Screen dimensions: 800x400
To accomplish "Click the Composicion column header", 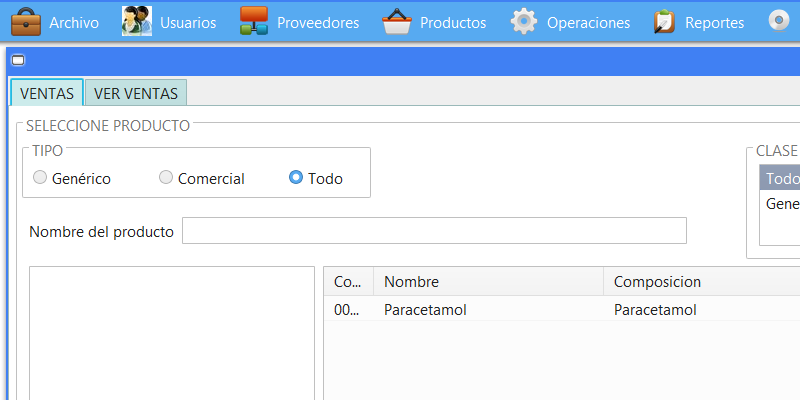I will pos(700,282).
